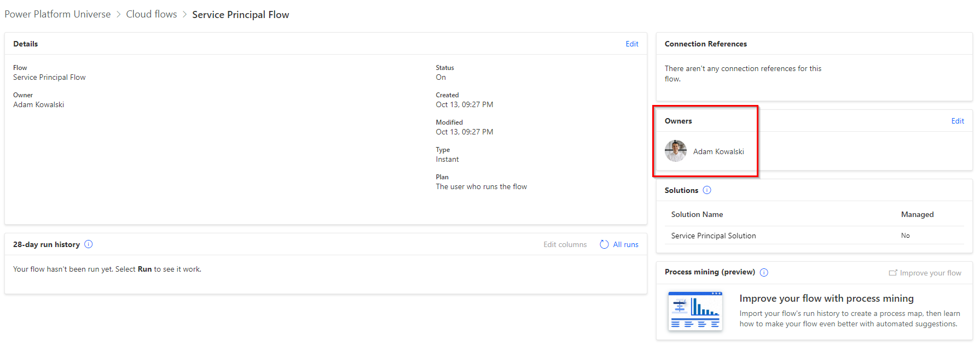The image size is (980, 346).
Task: Open the Solutions info icon
Action: tap(707, 190)
